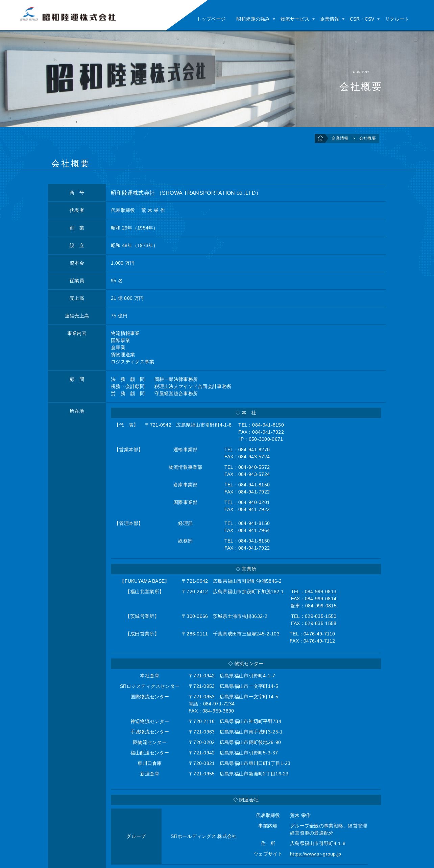Click the SRロジスティクスセンター name
Viewport: 434px width, 868px height.
tap(150, 686)
